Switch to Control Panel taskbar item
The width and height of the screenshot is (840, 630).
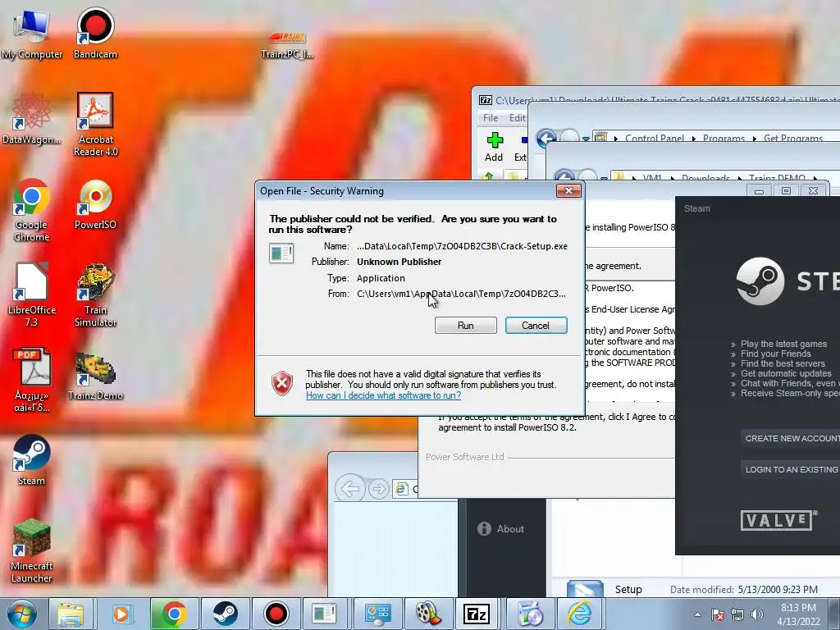pos(377,614)
